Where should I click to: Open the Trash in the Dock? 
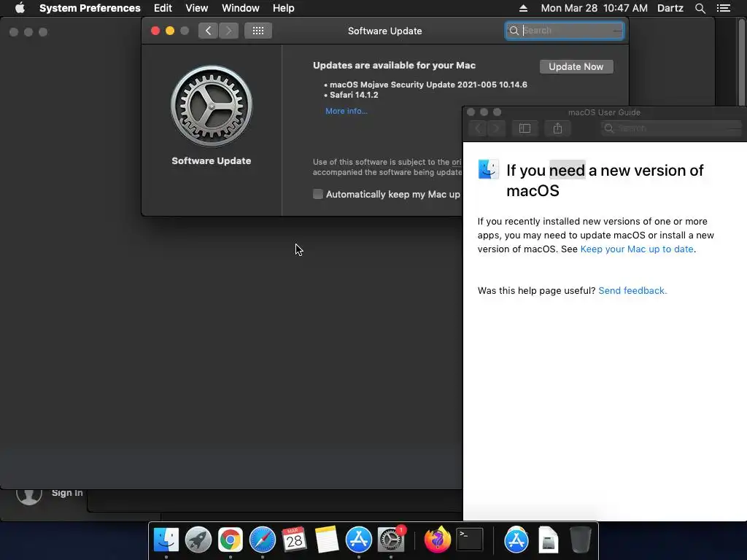point(580,540)
